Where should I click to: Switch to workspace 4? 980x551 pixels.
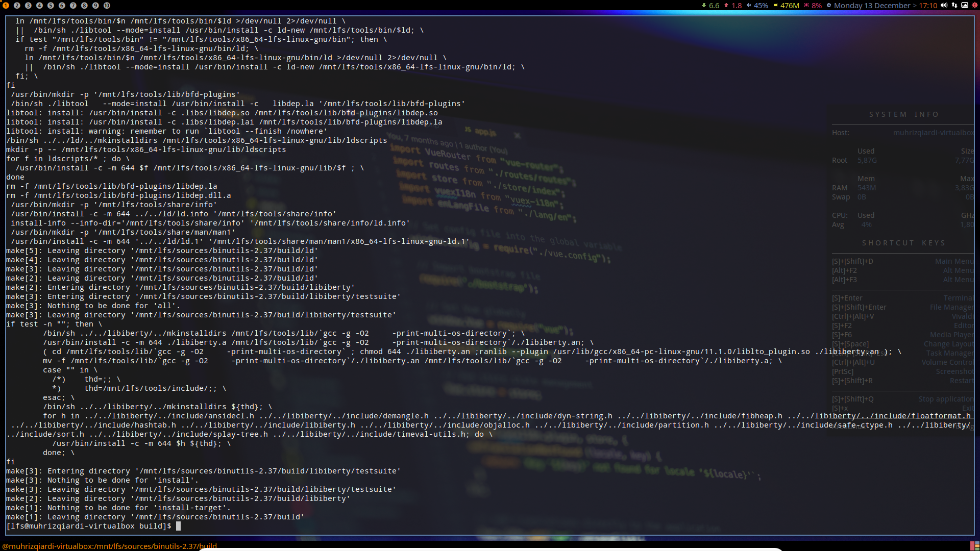click(39, 6)
